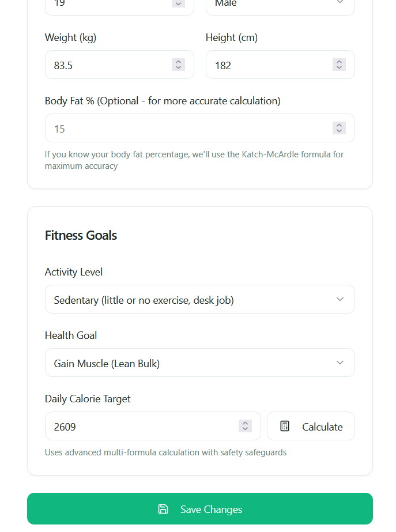Open the Activity Level dropdown

[200, 299]
